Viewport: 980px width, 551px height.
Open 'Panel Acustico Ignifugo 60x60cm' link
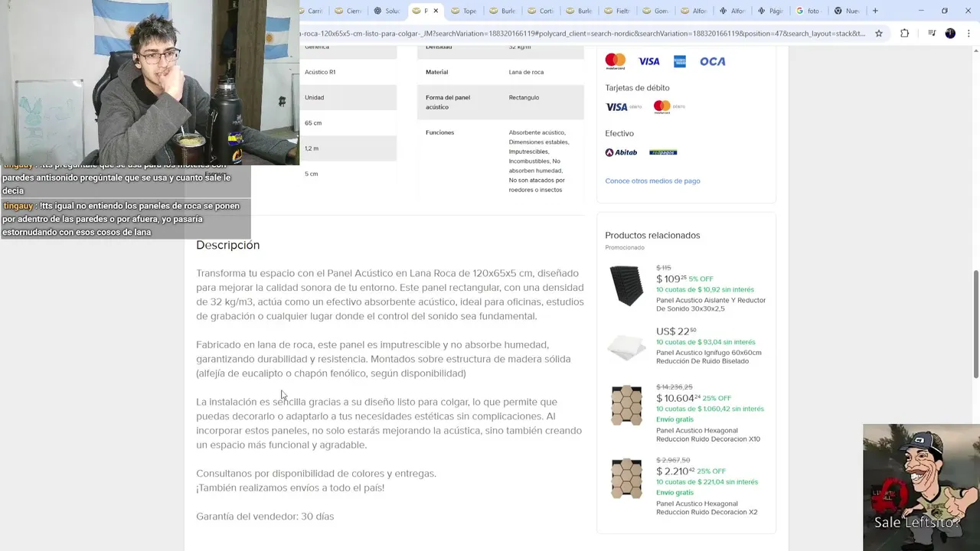pyautogui.click(x=708, y=357)
